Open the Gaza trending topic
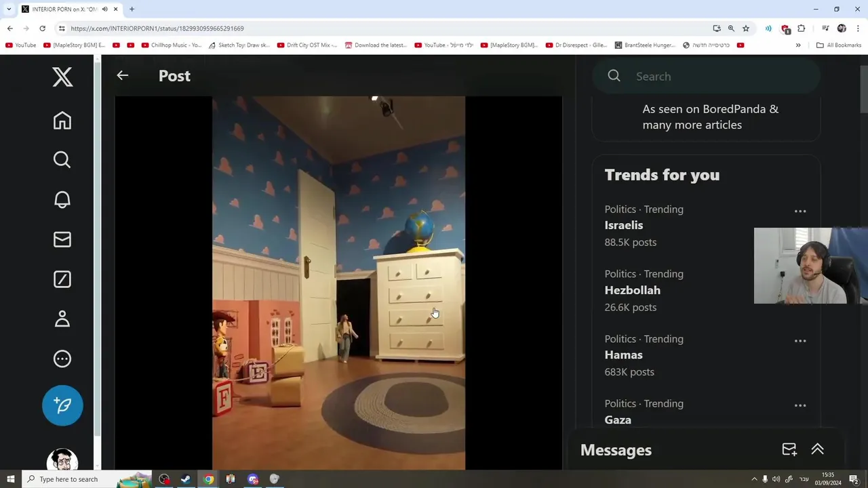Screen dimensions: 868x488 618,420
